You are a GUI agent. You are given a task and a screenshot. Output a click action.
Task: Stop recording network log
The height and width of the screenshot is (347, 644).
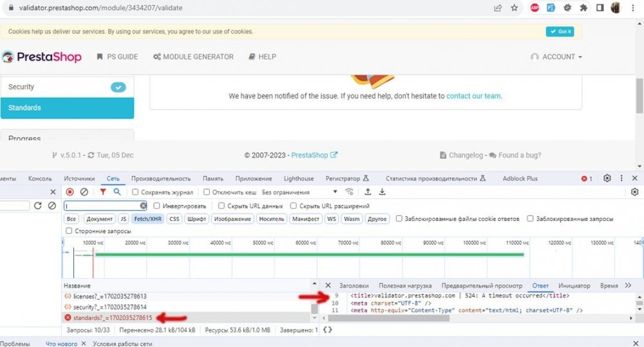tap(70, 192)
